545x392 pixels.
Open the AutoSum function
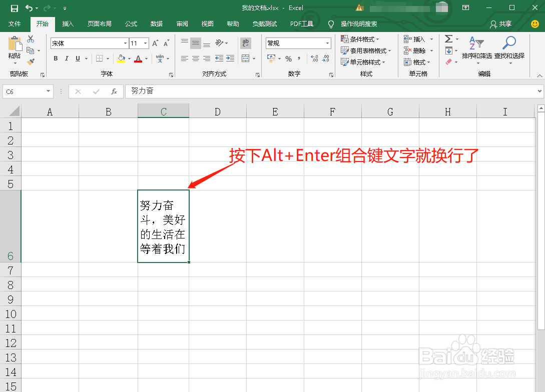point(449,38)
